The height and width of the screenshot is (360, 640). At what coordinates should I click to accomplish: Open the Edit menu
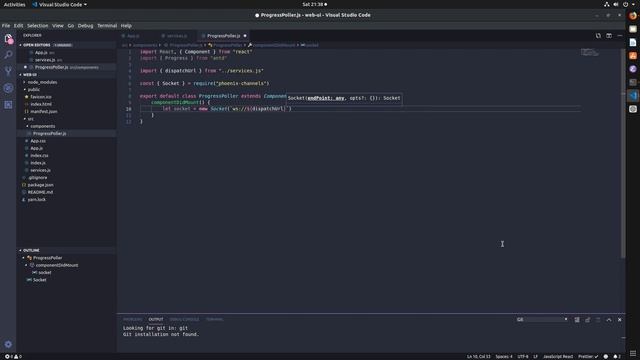[x=18, y=25]
